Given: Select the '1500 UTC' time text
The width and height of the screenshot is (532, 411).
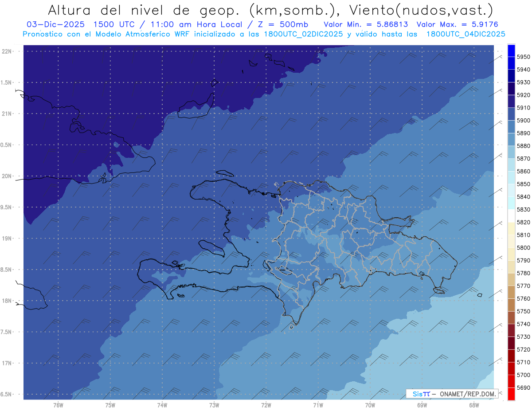Looking at the screenshot, I should (x=115, y=24).
